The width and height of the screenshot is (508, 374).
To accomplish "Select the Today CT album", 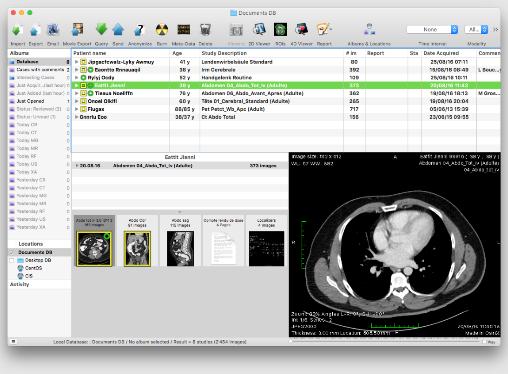I will pyautogui.click(x=39, y=133).
